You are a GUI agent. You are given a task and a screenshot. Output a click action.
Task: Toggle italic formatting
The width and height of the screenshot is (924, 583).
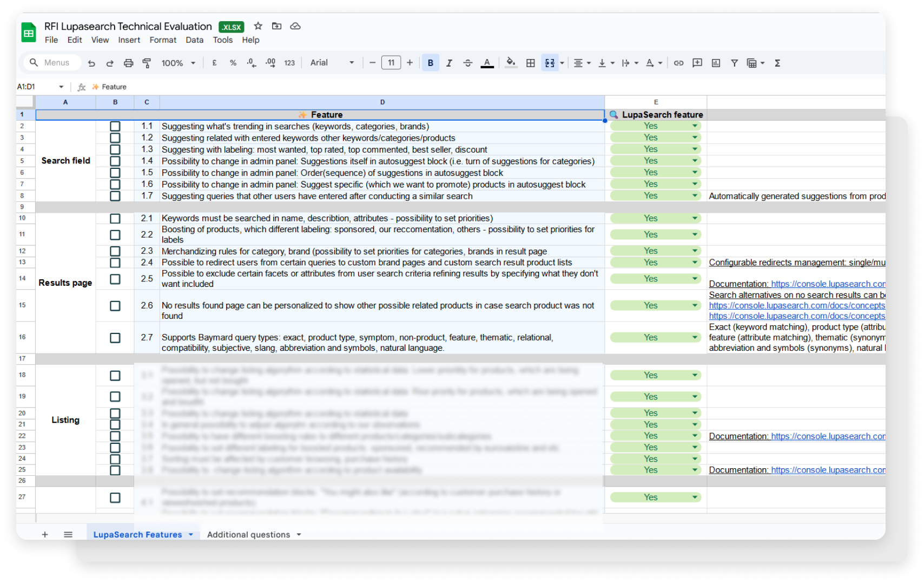click(x=449, y=63)
